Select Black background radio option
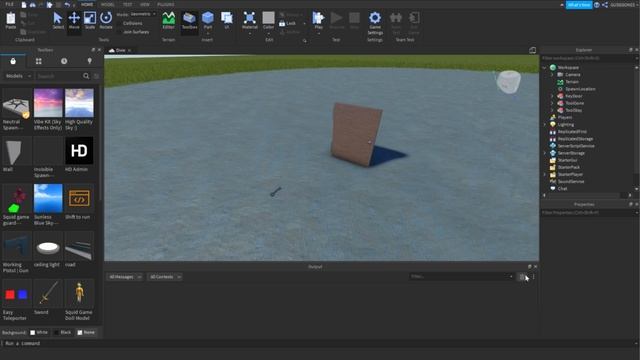This screenshot has height=360, width=640. 62,332
